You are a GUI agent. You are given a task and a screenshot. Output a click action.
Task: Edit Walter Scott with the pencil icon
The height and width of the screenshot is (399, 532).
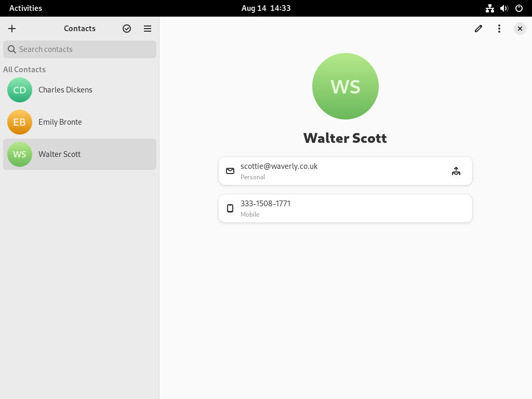coord(478,29)
